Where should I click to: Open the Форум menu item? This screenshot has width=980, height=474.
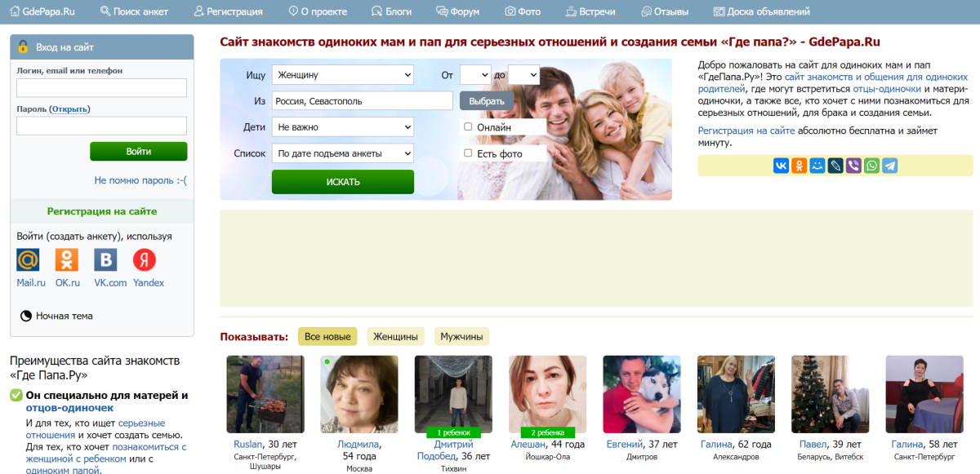pyautogui.click(x=458, y=11)
